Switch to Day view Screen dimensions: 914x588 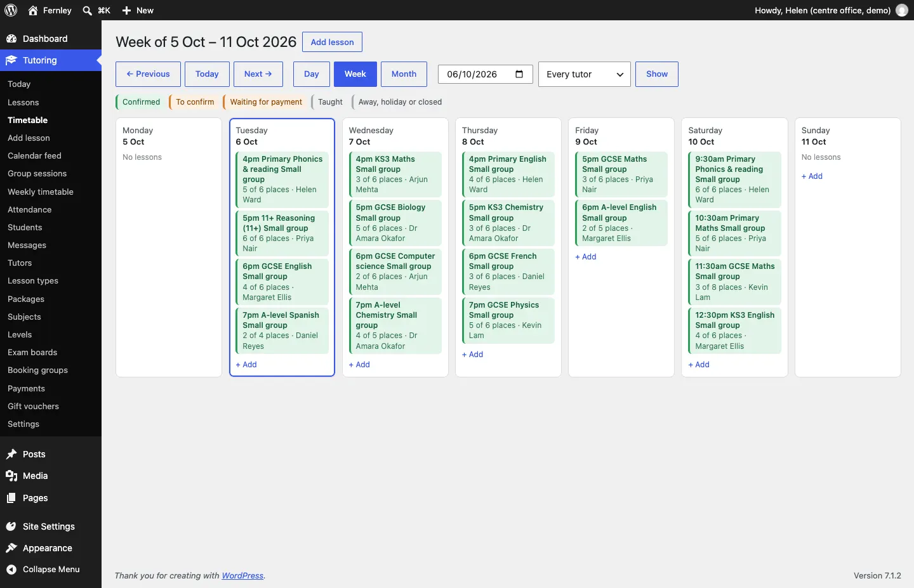[x=312, y=74]
